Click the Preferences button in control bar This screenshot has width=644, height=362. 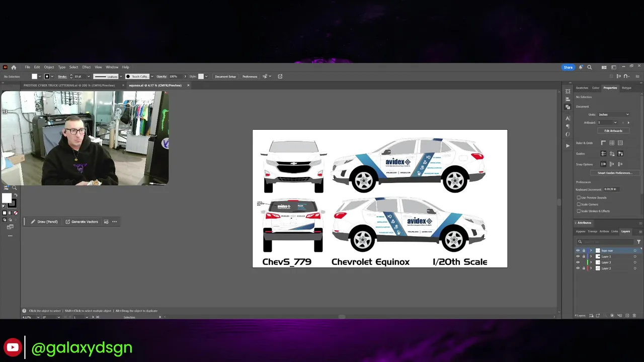250,76
